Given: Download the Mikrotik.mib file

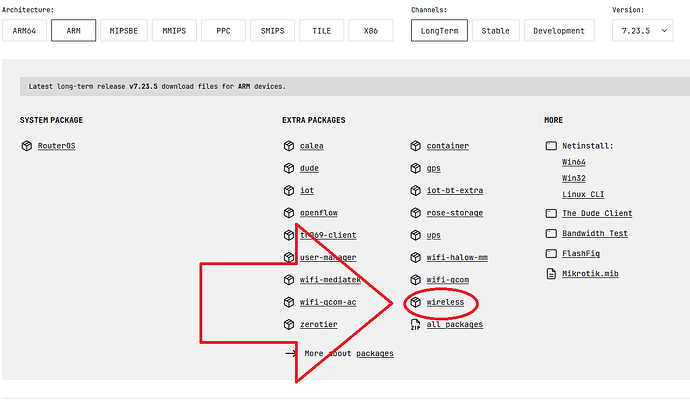Looking at the screenshot, I should (x=590, y=274).
